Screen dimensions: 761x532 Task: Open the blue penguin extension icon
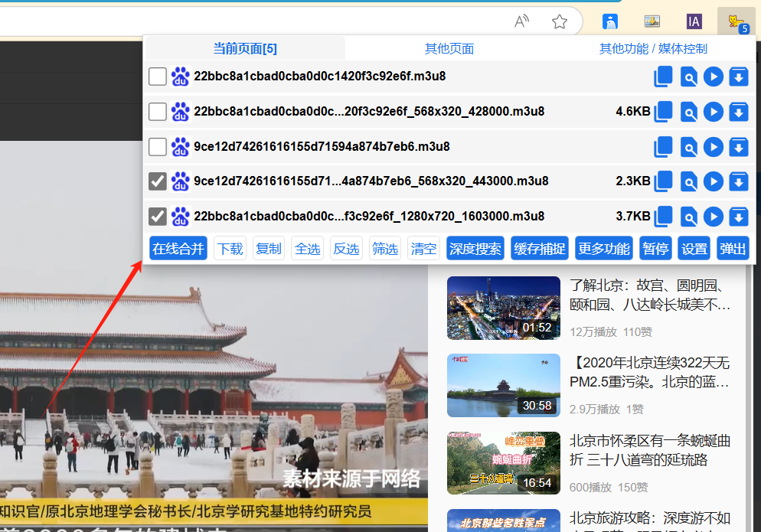pyautogui.click(x=610, y=21)
